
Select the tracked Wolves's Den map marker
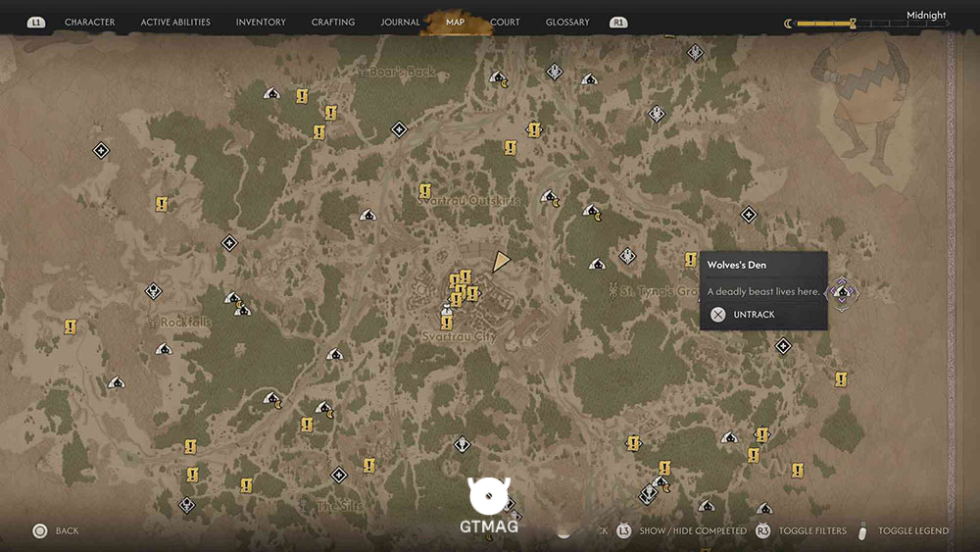click(843, 292)
